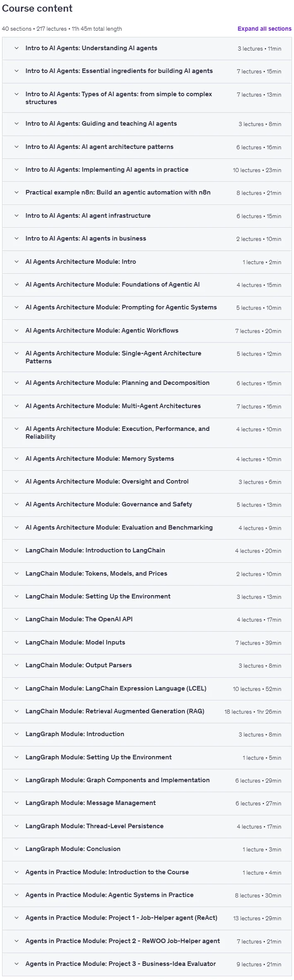Image resolution: width=294 pixels, height=980 pixels.
Task: Click chevron next to Guiding and teaching AI agents
Action: pos(17,124)
